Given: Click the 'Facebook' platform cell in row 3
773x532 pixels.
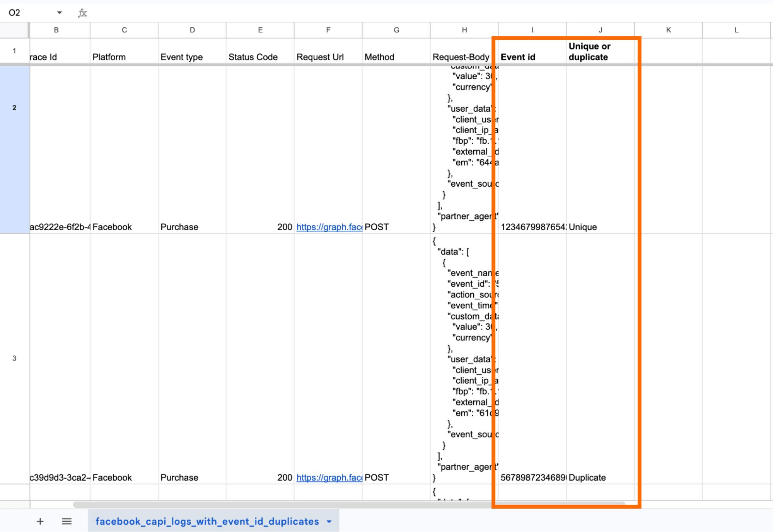Looking at the screenshot, I should (124, 359).
